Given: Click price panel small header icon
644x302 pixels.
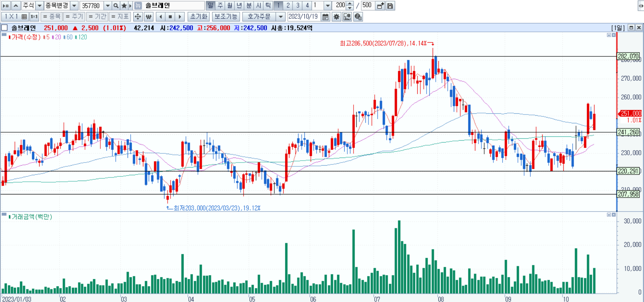Looking at the screenshot, I should (x=4, y=35).
